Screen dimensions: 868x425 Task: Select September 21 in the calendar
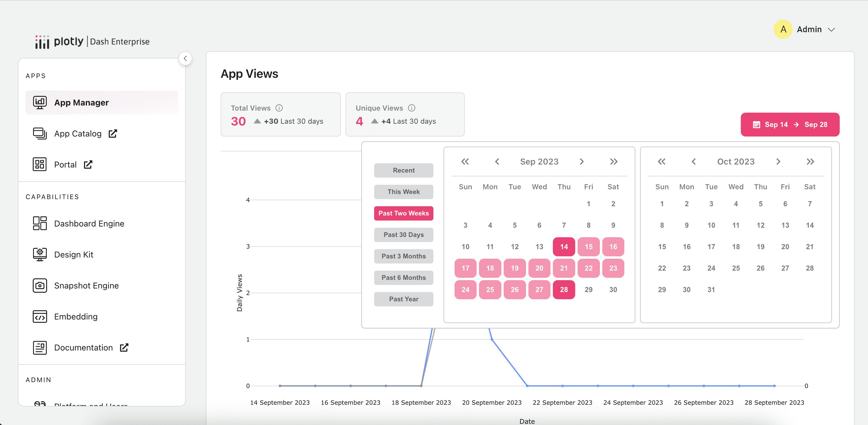point(564,268)
